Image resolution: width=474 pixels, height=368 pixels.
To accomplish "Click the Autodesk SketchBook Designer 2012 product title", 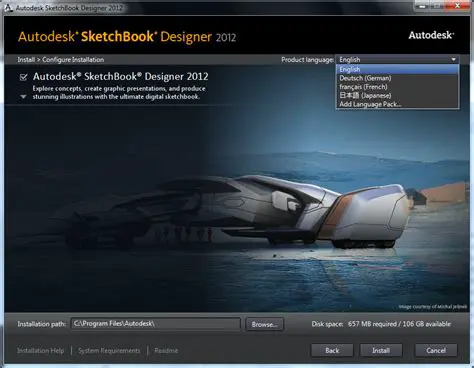I will click(120, 77).
